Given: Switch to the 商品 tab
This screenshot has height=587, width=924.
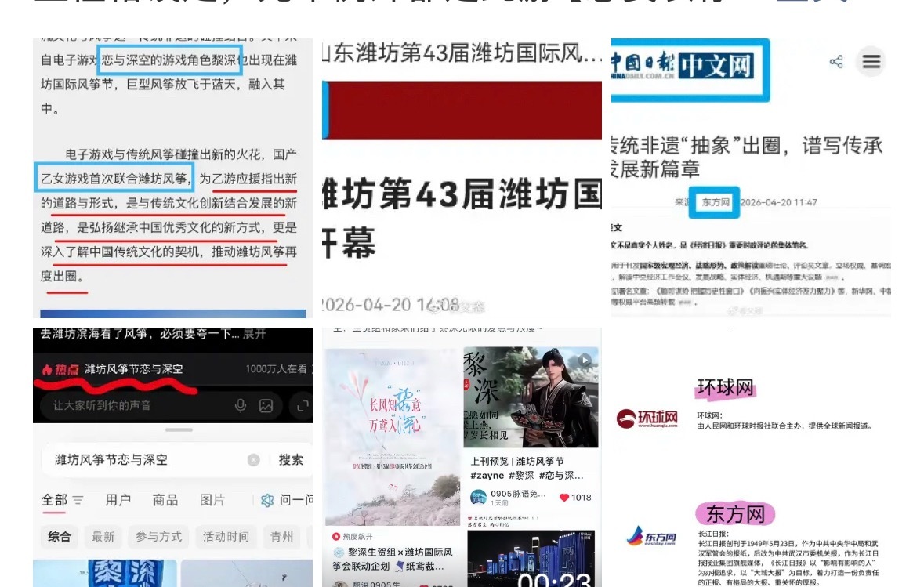Looking at the screenshot, I should click(x=165, y=500).
